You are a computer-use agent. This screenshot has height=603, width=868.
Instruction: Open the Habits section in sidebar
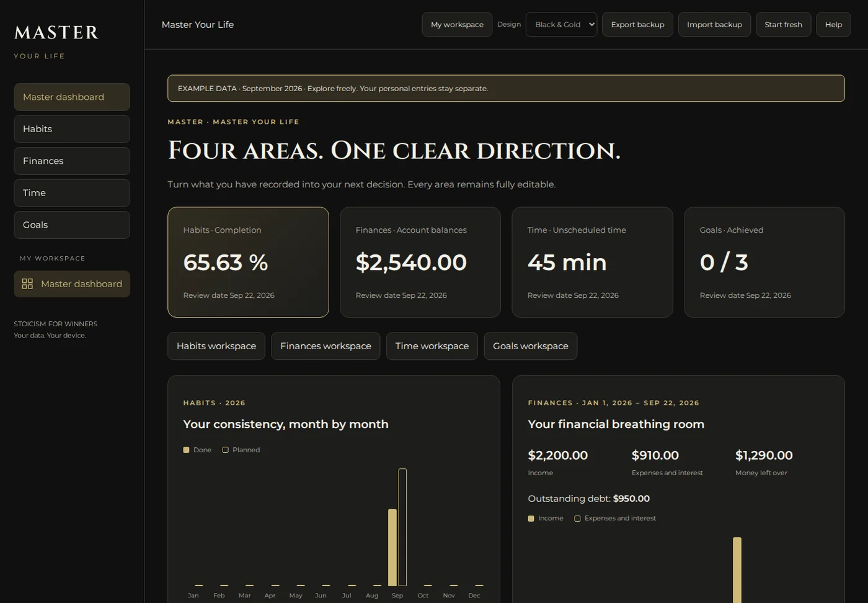pyautogui.click(x=72, y=129)
